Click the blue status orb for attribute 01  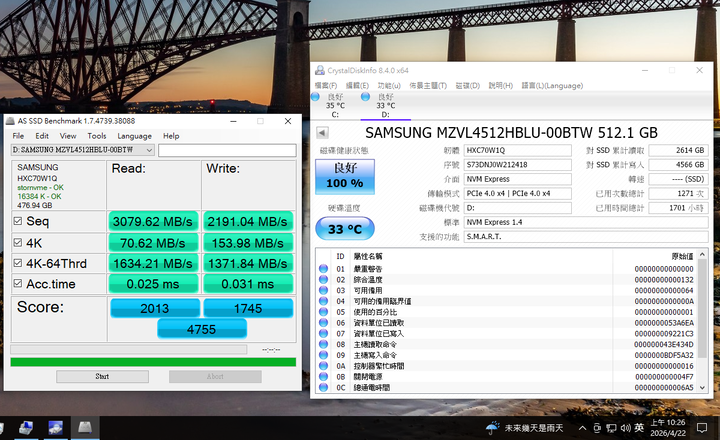pyautogui.click(x=323, y=269)
